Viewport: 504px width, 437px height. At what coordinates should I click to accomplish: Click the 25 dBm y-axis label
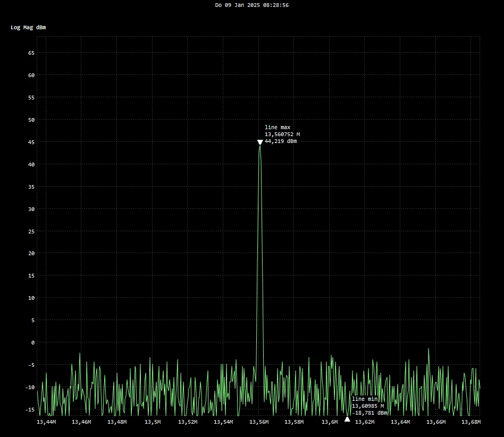tap(31, 231)
